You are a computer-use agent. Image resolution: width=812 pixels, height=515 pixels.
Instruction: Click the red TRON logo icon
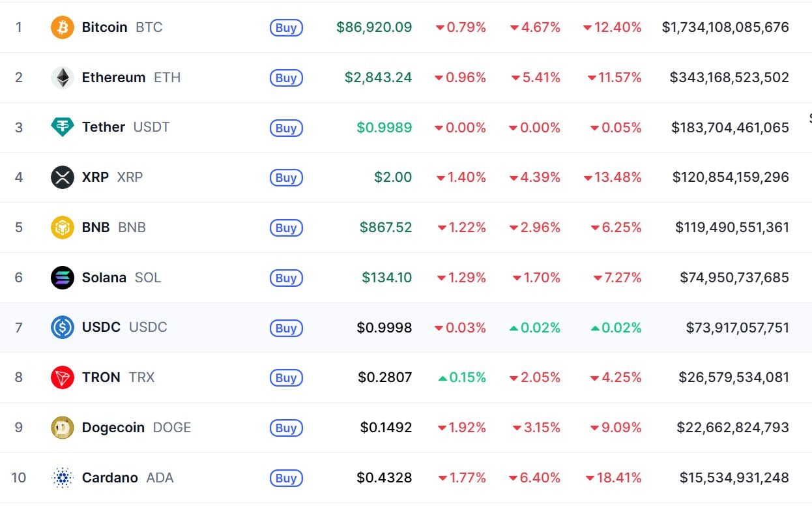point(63,377)
